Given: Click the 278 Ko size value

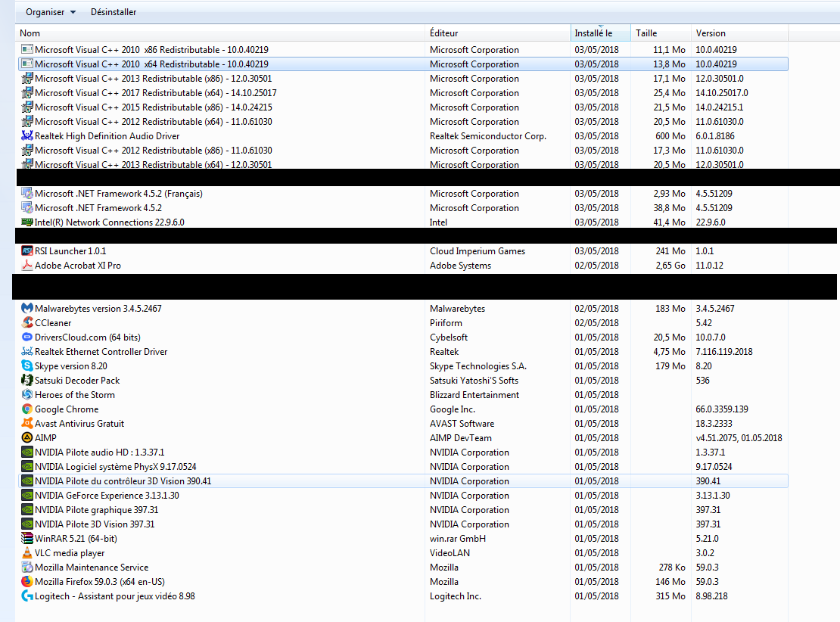Looking at the screenshot, I should coord(672,567).
